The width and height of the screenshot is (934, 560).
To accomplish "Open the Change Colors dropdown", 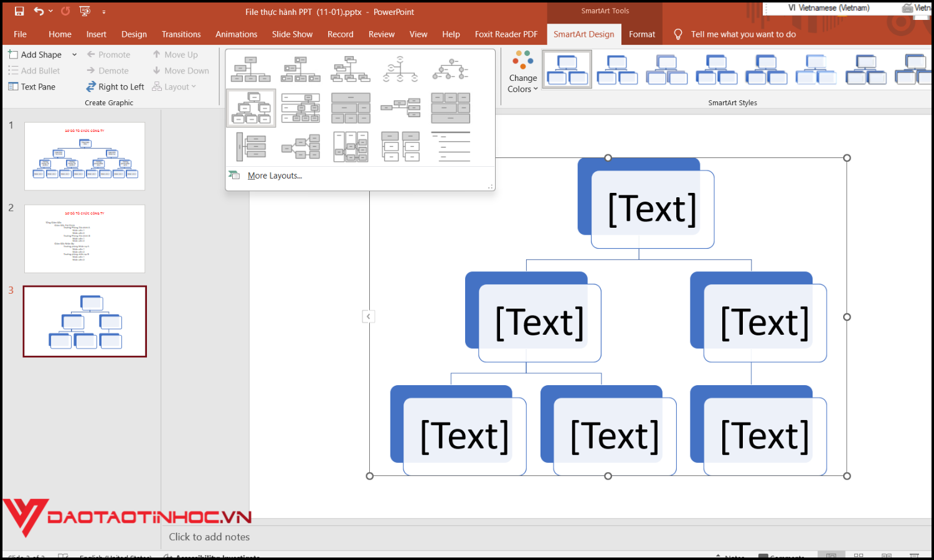I will point(522,73).
